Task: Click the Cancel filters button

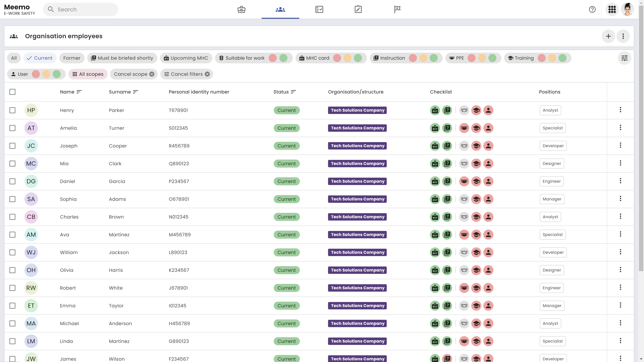Action: coord(186,74)
